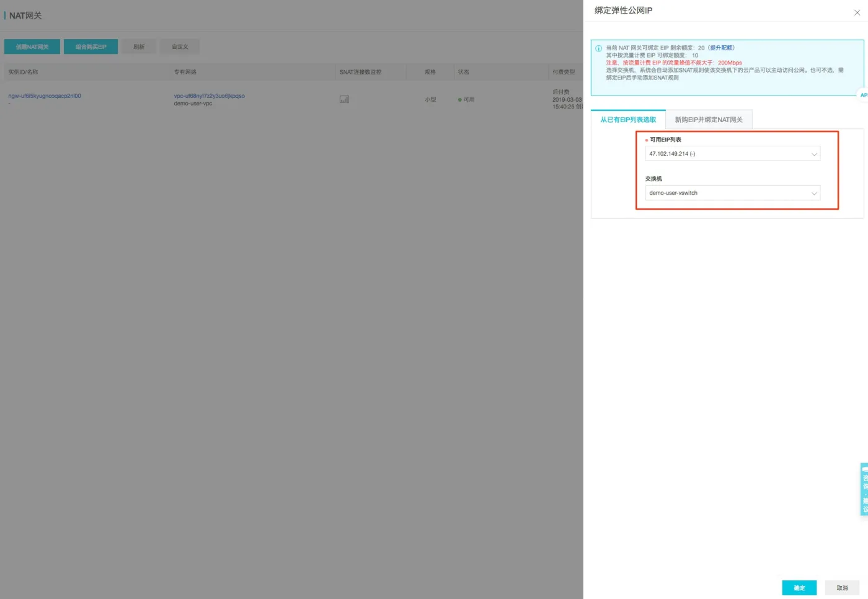Click the 付费类型 column header
The image size is (868, 599).
click(x=564, y=72)
